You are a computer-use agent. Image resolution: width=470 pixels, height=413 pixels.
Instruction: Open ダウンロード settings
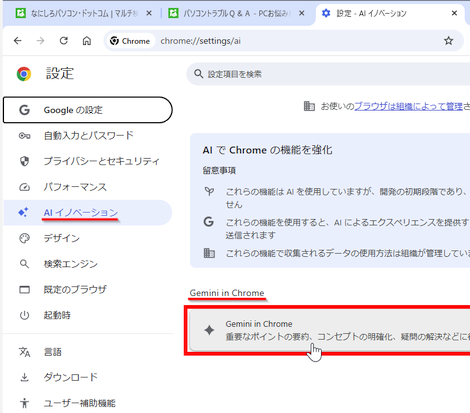click(88, 377)
